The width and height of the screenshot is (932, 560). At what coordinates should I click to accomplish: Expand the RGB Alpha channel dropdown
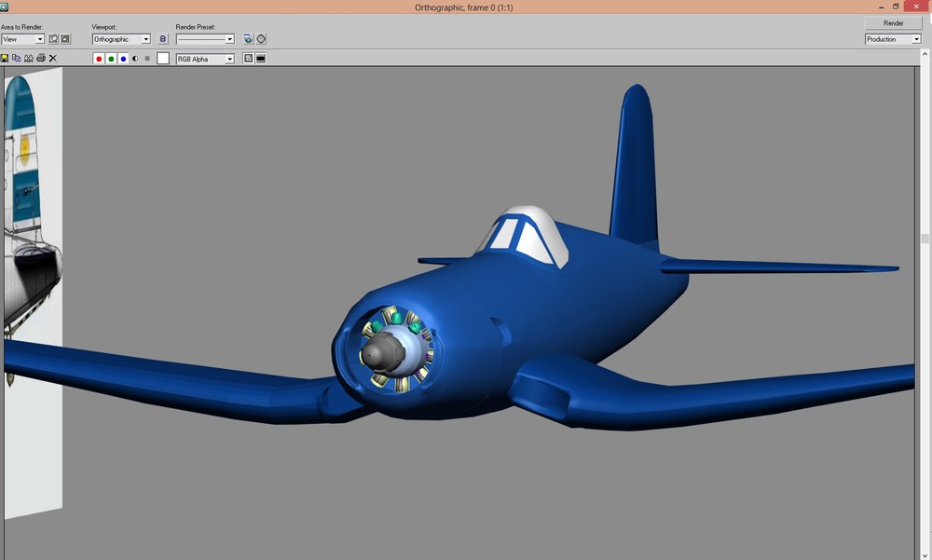[205, 59]
